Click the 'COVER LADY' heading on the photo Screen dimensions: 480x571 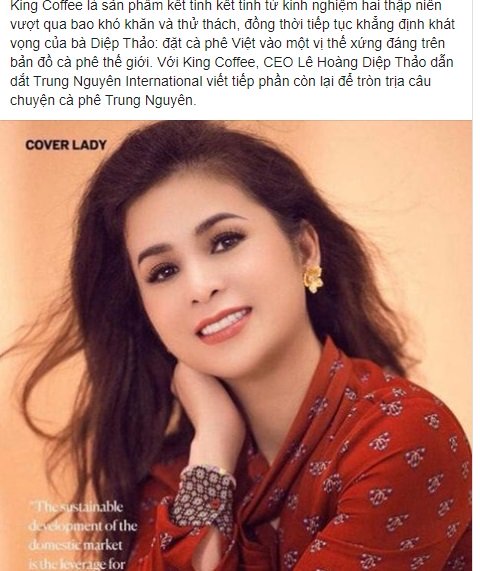tap(66, 145)
